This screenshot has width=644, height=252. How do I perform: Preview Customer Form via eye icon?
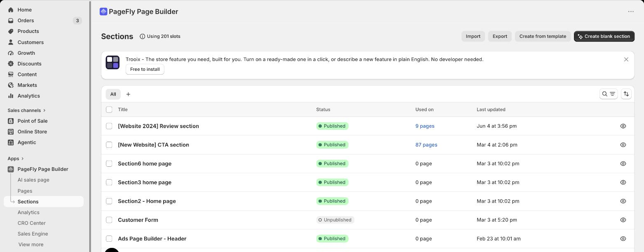pos(623,220)
